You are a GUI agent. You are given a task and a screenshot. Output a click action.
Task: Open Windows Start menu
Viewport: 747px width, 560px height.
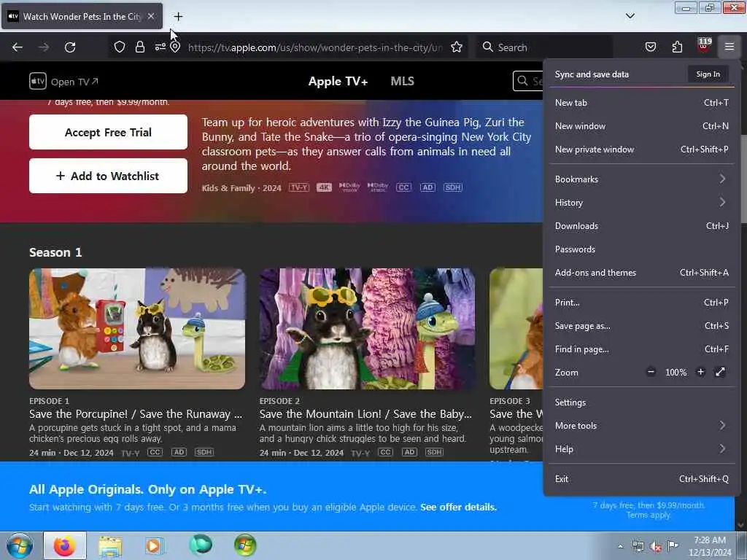tap(20, 545)
